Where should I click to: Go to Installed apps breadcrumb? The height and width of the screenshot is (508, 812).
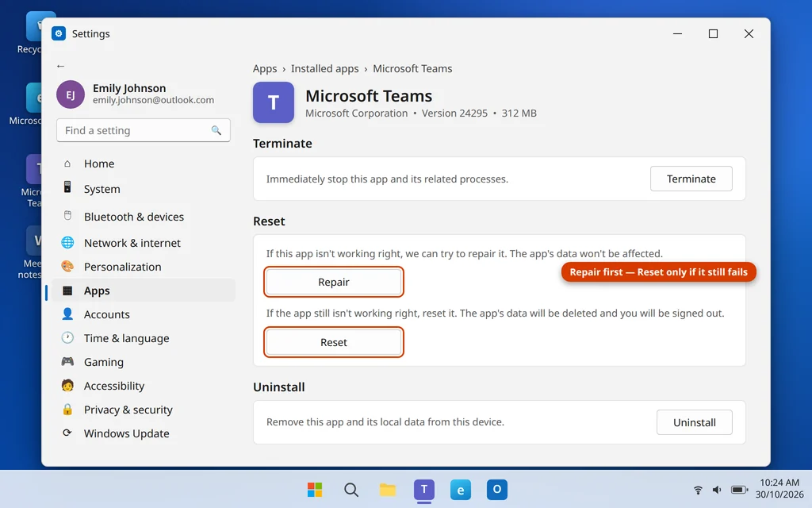click(x=324, y=68)
